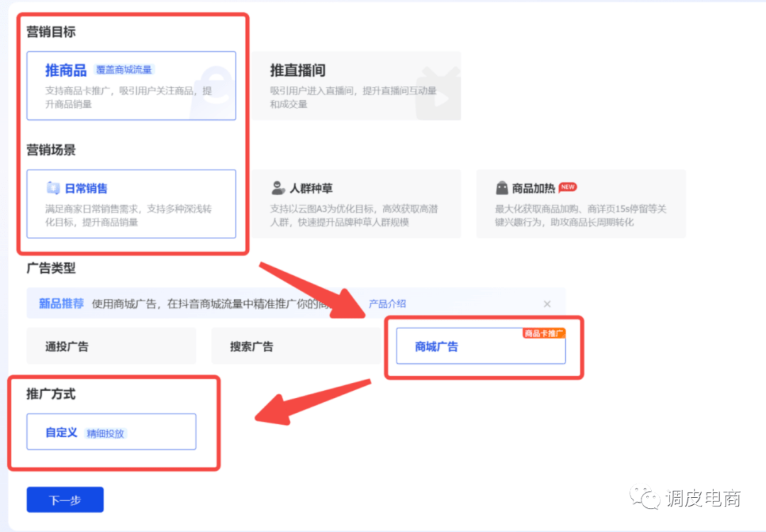
Task: Dismiss the 新品推荐 banner
Action: coord(547,304)
